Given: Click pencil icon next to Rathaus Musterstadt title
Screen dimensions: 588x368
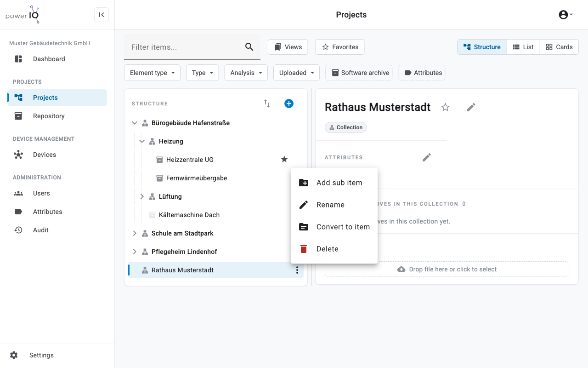Looking at the screenshot, I should point(471,107).
